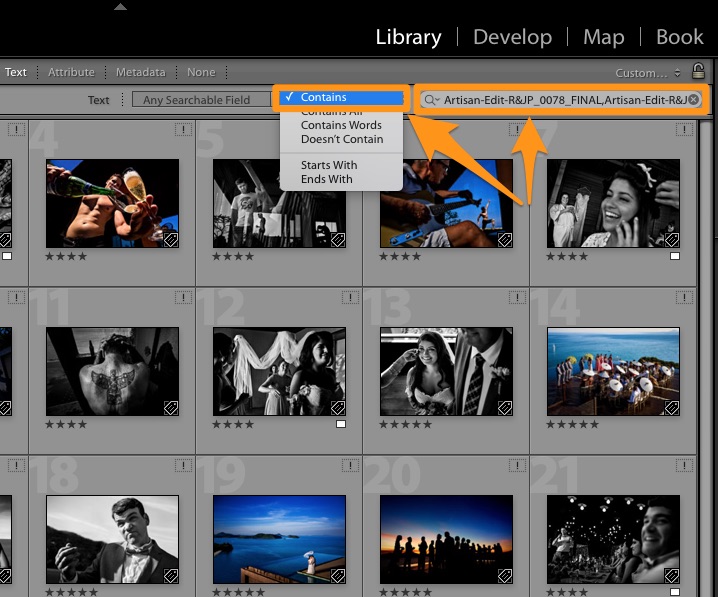Choose Contains Words from the menu
The height and width of the screenshot is (597, 718).
point(342,125)
